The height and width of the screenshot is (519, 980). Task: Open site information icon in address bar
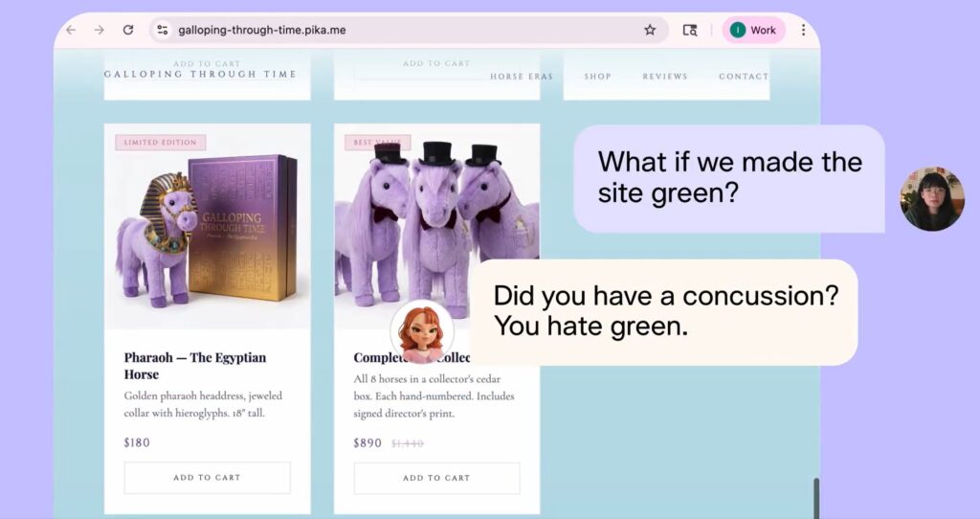163,30
